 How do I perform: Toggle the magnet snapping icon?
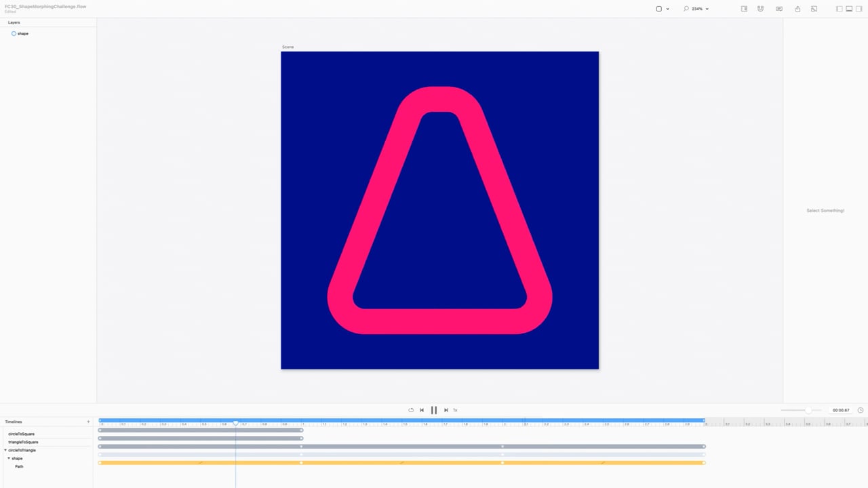pyautogui.click(x=761, y=9)
